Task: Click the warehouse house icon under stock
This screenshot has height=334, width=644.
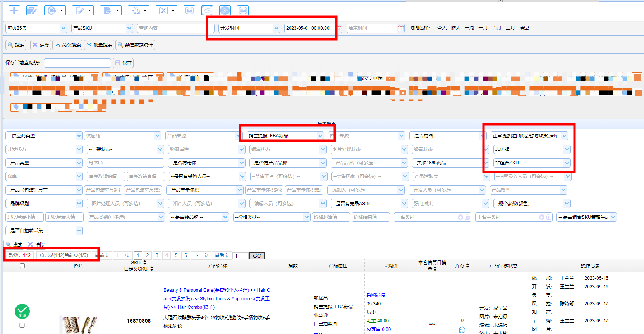Action: tap(462, 330)
